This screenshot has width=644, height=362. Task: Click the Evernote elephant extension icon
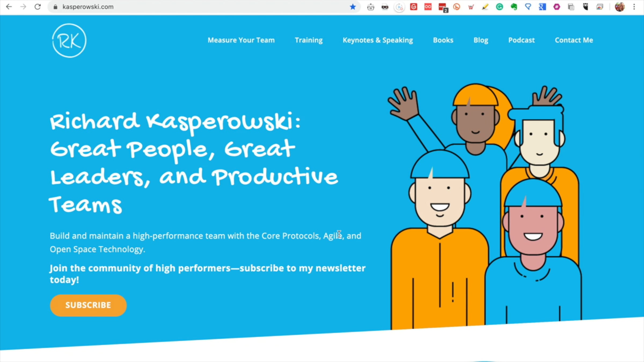coord(514,7)
